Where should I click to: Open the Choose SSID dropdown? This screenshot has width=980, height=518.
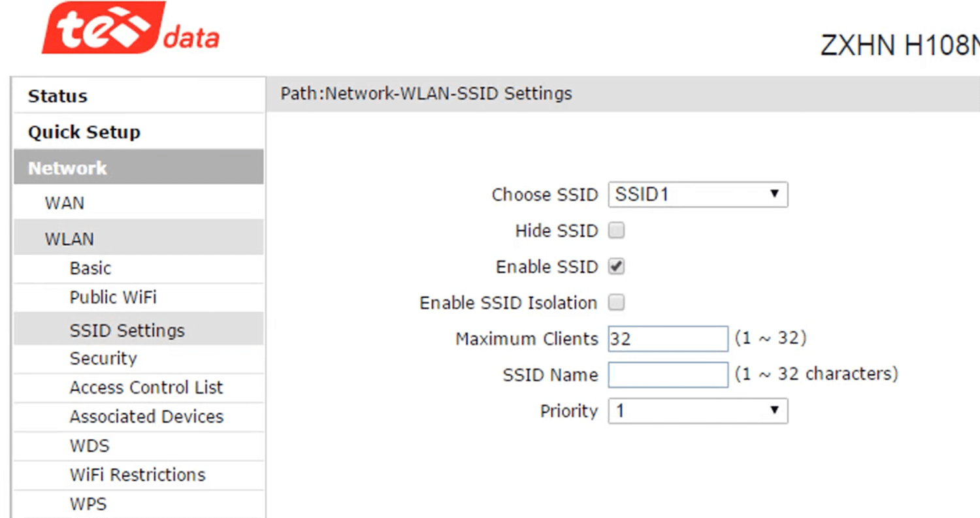coord(697,195)
